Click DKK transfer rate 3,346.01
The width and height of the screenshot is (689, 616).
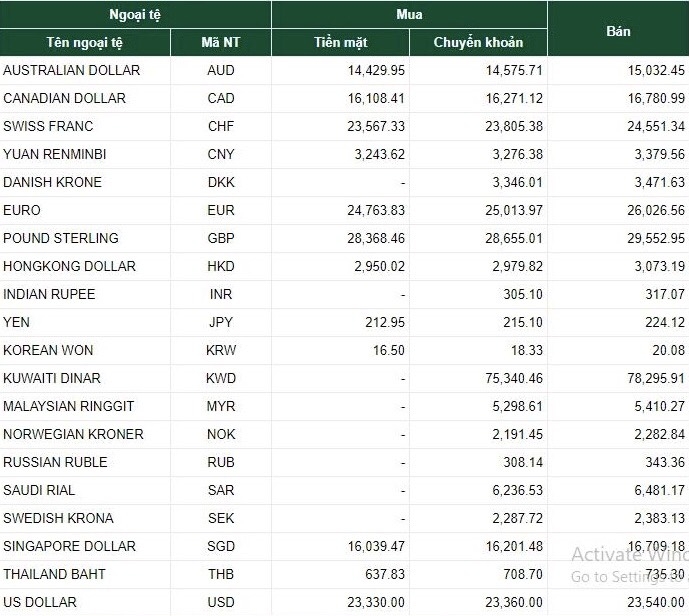[518, 182]
